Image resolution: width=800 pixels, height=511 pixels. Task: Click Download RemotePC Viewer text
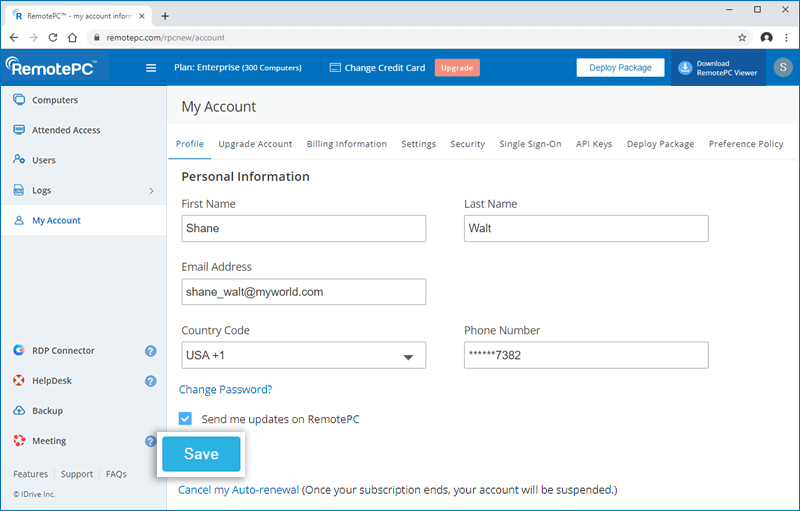[727, 68]
